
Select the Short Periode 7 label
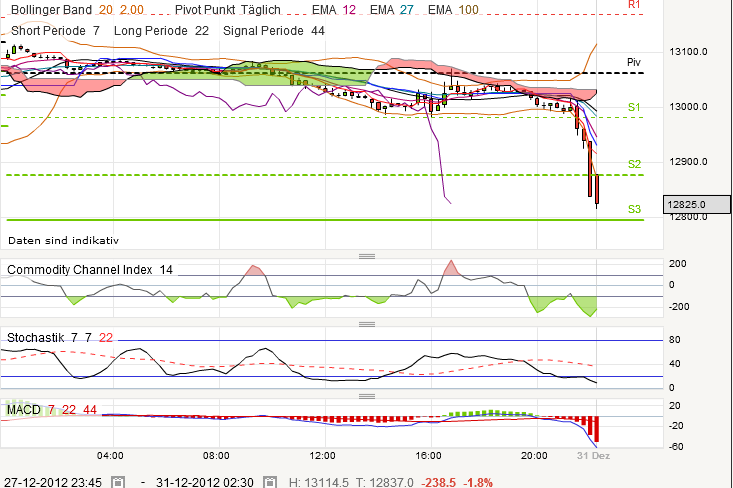click(55, 31)
